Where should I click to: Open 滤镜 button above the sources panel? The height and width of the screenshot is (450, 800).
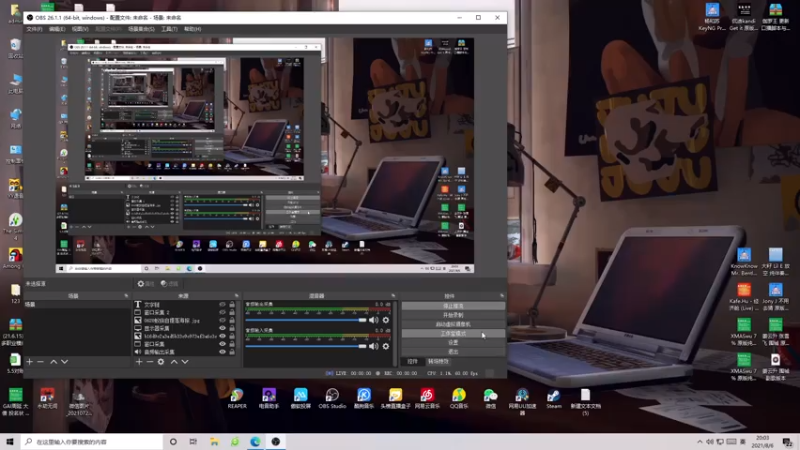tap(169, 284)
